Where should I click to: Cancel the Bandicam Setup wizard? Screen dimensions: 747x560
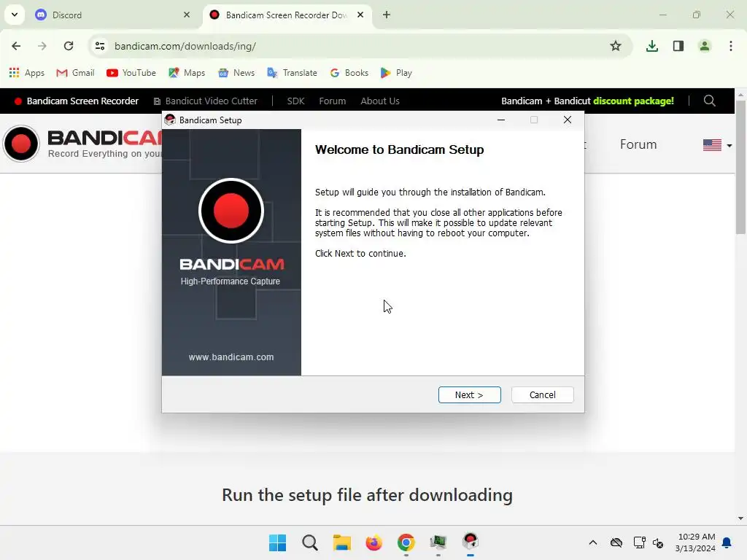(x=542, y=394)
